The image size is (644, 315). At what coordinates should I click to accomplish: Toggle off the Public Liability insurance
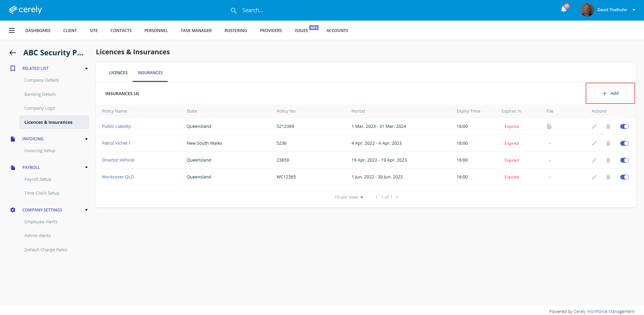click(x=624, y=126)
